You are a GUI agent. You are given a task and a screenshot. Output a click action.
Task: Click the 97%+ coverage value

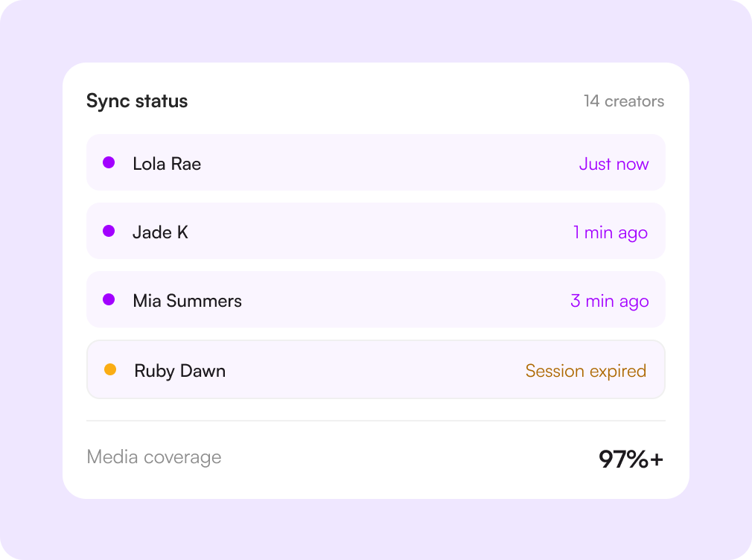click(631, 459)
